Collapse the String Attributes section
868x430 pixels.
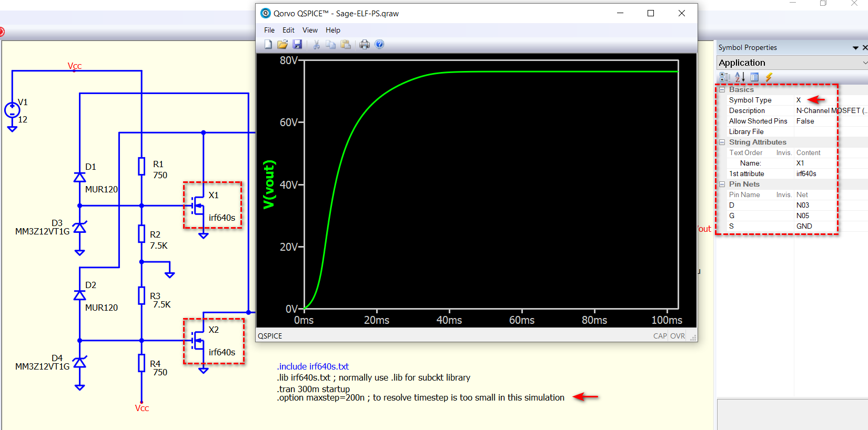tap(722, 142)
